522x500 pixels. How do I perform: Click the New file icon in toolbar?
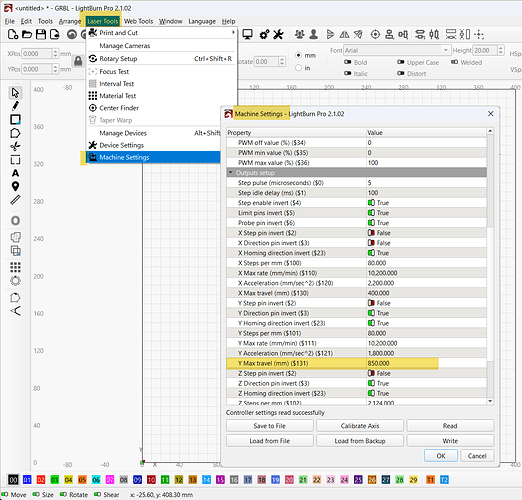pos(13,34)
